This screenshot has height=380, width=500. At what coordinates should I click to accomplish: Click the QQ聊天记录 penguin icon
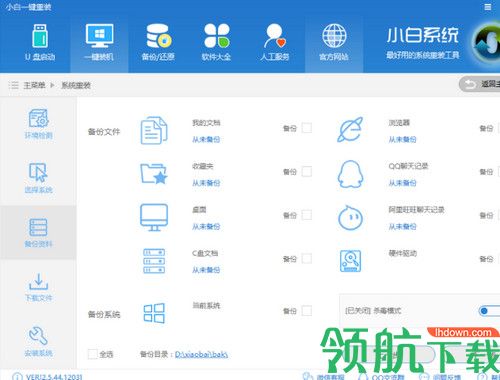pos(350,174)
